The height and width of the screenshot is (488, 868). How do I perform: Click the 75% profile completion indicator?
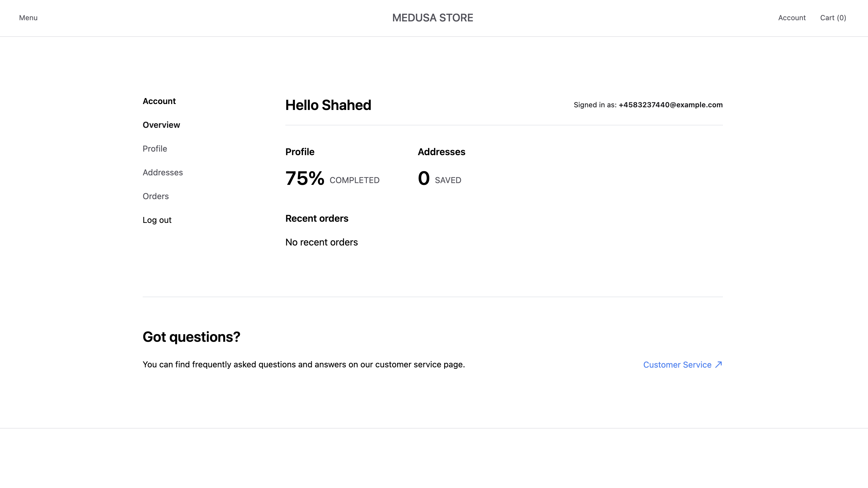point(305,180)
